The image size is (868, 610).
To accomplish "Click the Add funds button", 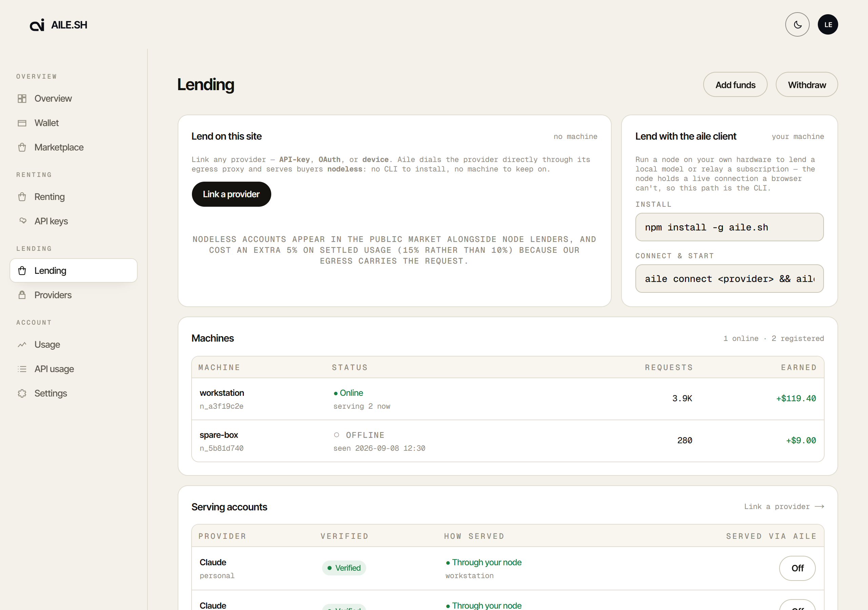I will tap(735, 85).
